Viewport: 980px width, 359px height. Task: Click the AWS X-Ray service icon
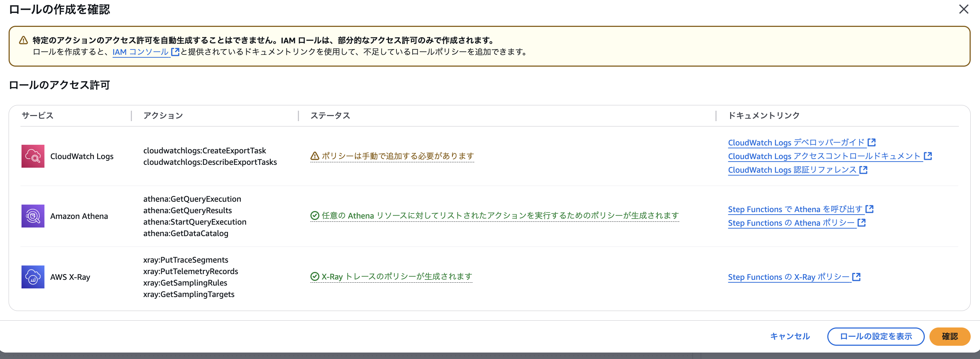coord(33,277)
